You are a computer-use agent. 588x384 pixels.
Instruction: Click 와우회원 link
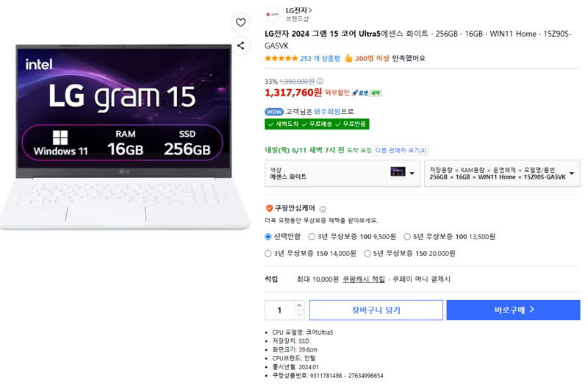tap(327, 112)
